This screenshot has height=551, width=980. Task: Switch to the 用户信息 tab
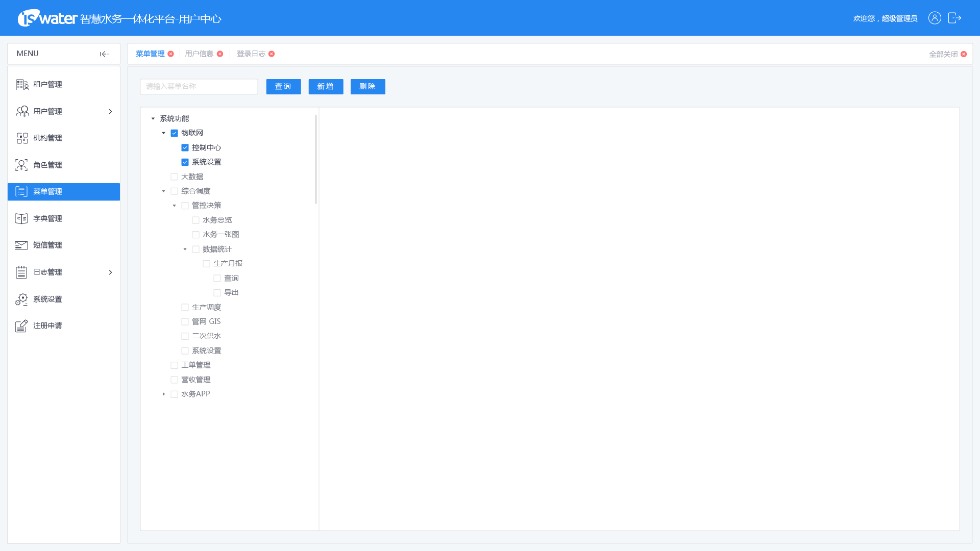(x=199, y=54)
